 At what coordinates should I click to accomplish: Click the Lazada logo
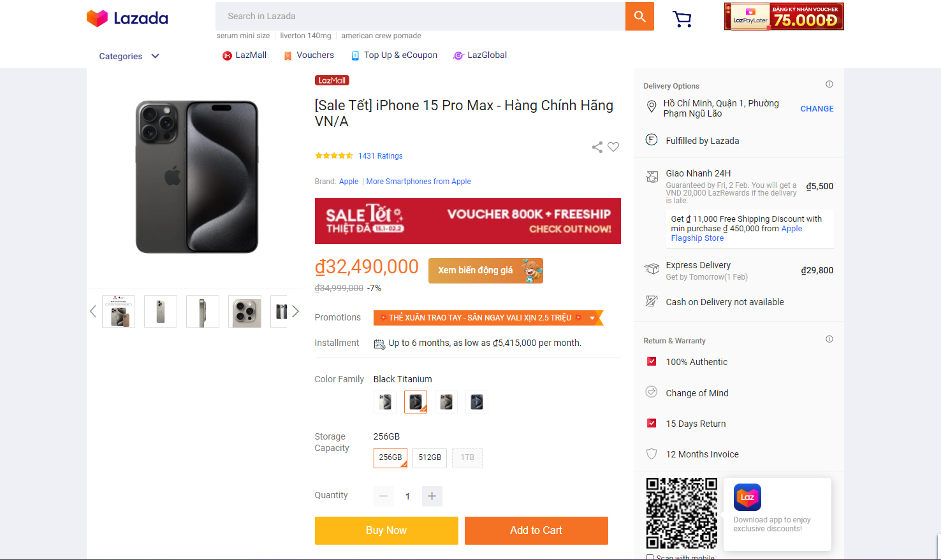[x=128, y=18]
